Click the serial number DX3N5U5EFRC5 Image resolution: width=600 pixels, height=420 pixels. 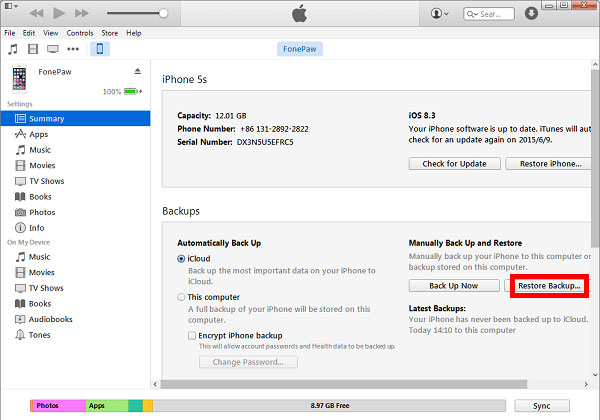[265, 142]
